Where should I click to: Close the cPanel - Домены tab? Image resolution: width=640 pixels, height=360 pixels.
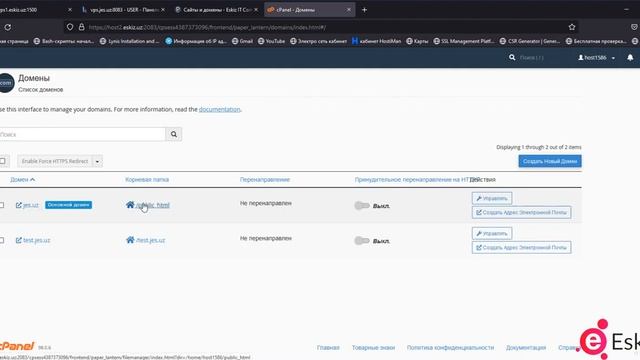(349, 10)
